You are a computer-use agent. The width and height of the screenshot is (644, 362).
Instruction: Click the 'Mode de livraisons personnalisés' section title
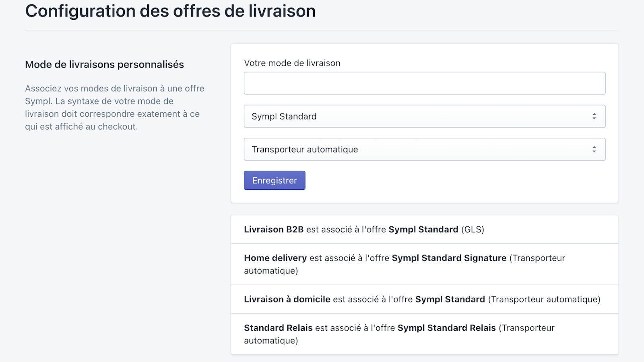tap(104, 64)
